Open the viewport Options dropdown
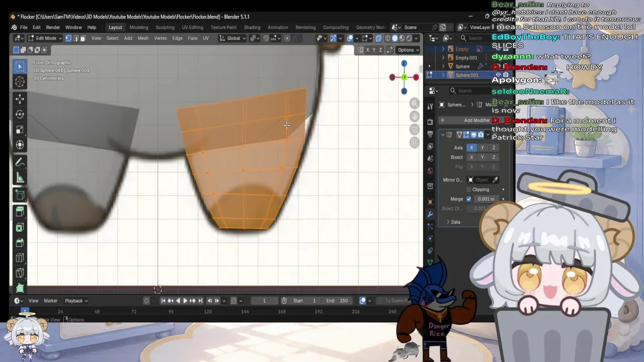The image size is (644, 362). (408, 50)
